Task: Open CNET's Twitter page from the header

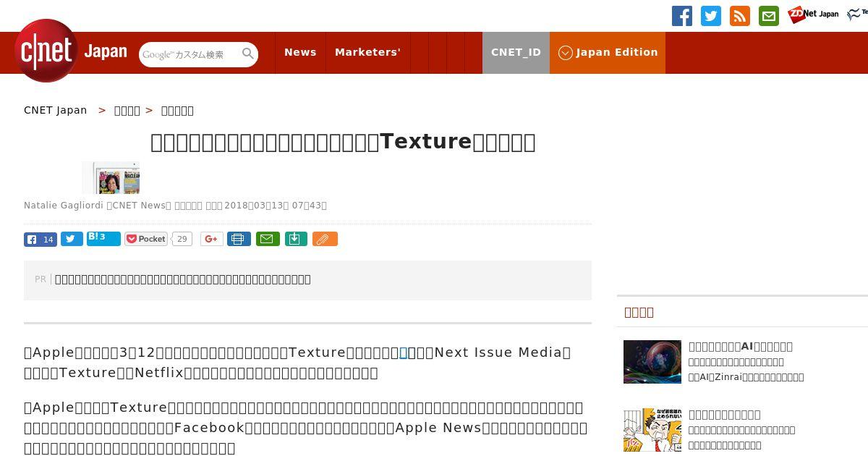Action: (x=711, y=16)
